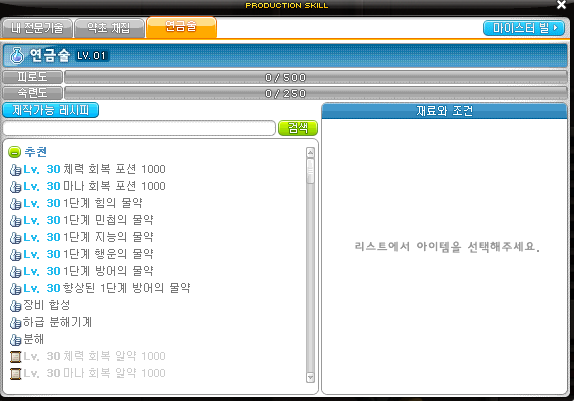Click the alchemy flask icon in header

17,56
